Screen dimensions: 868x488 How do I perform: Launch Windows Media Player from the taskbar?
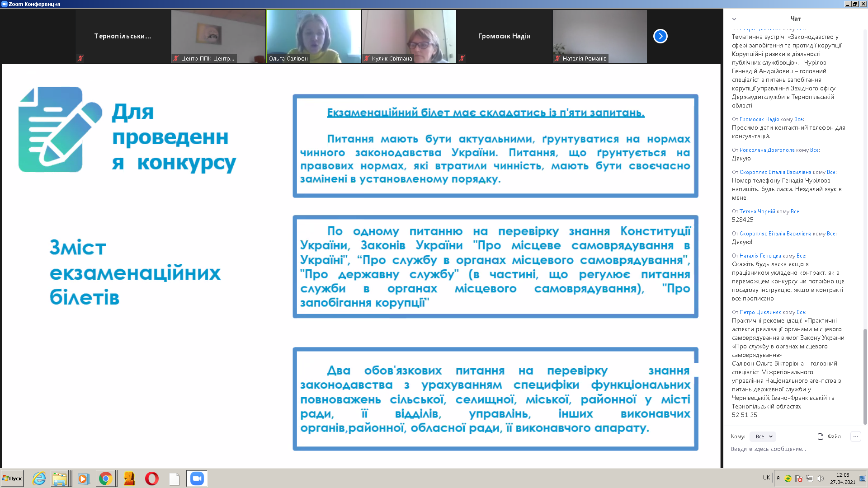pos(83,479)
